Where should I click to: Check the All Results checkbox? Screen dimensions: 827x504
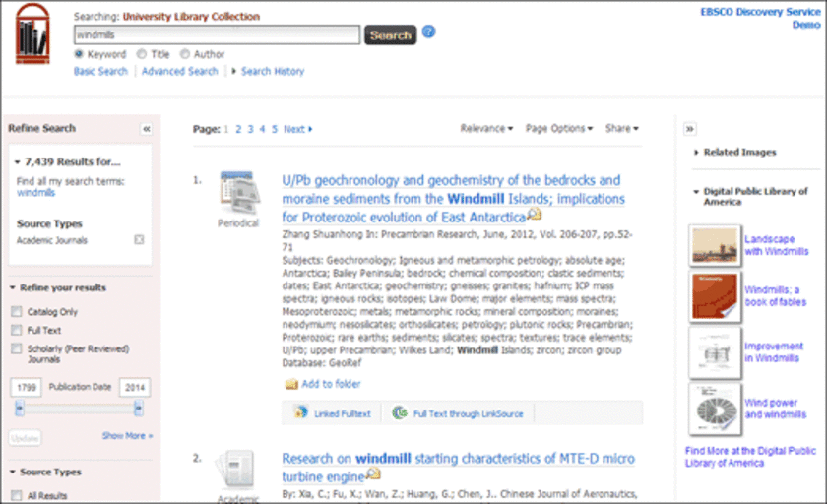(17, 495)
